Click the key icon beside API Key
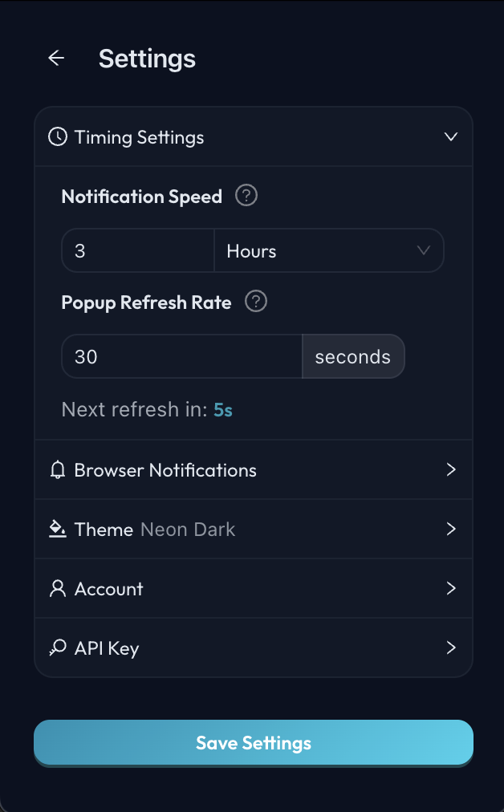Image resolution: width=504 pixels, height=812 pixels. point(57,648)
